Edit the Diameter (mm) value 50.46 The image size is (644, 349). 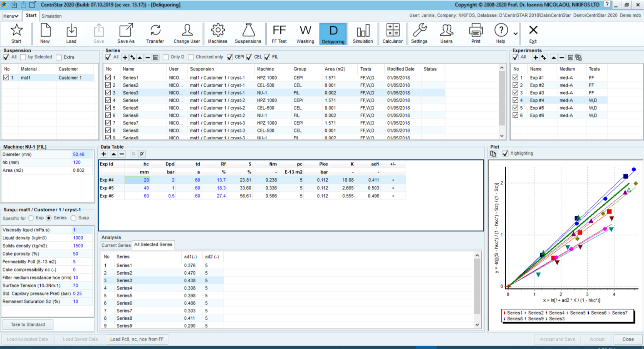tap(82, 154)
